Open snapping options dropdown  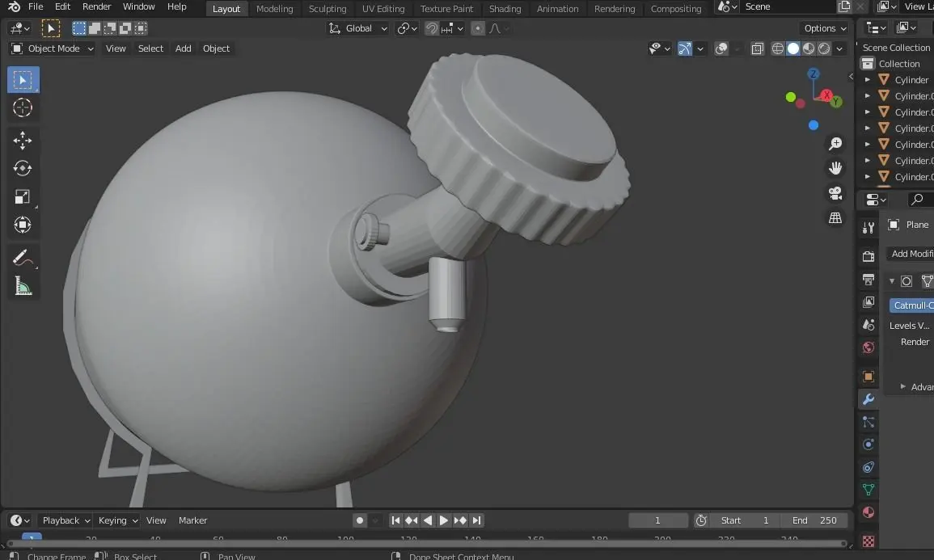pyautogui.click(x=453, y=28)
